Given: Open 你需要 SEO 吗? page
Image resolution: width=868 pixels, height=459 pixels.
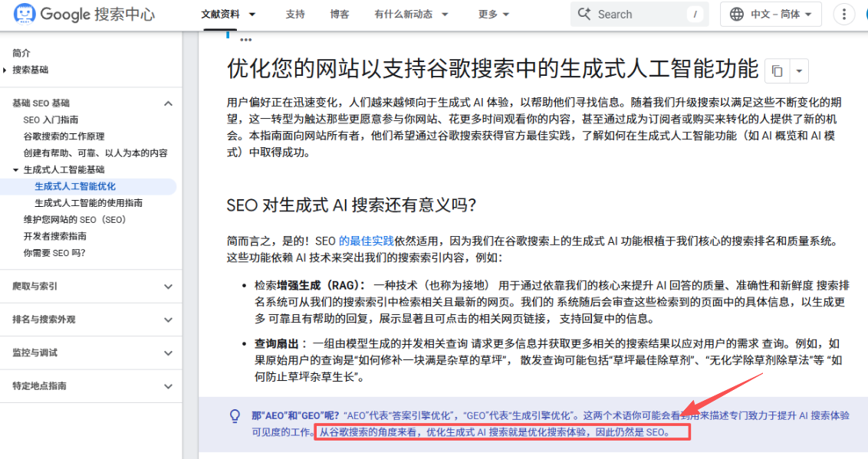Looking at the screenshot, I should 54,253.
